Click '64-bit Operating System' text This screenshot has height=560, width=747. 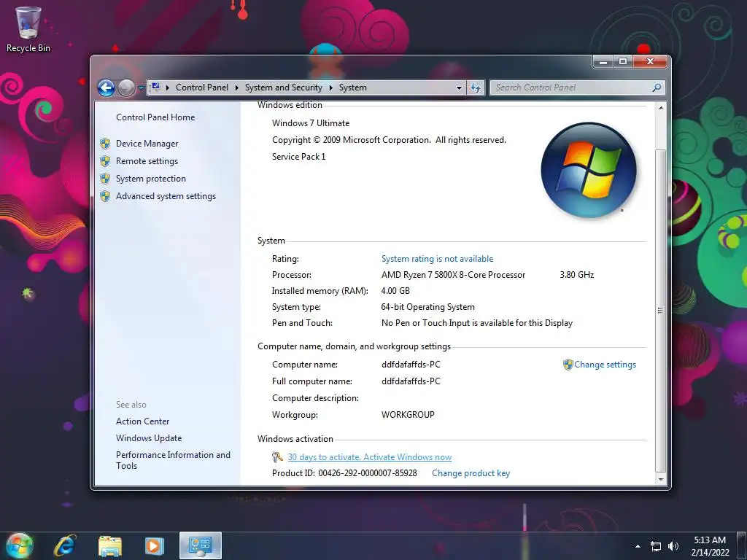(x=427, y=307)
